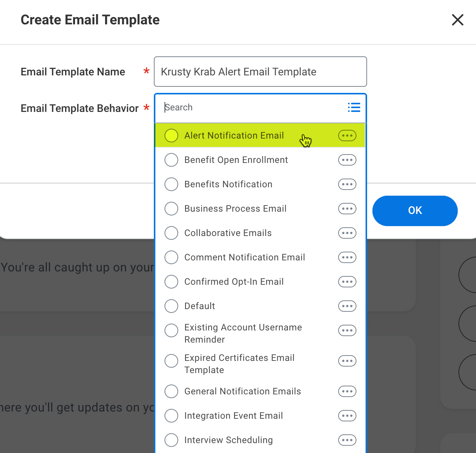Open related actions for Interview Scheduling
This screenshot has width=476, height=453.
(347, 440)
